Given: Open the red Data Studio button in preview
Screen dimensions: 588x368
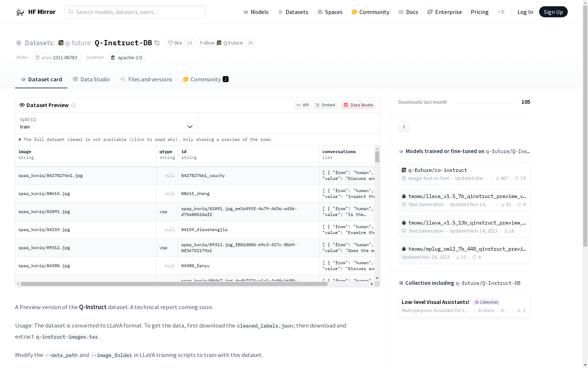Looking at the screenshot, I should coord(358,105).
